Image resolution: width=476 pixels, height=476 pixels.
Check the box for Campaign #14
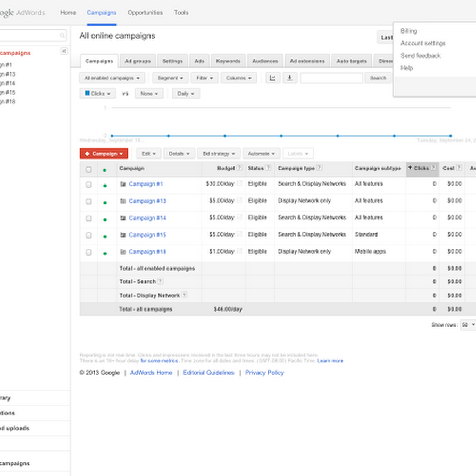[x=89, y=219]
